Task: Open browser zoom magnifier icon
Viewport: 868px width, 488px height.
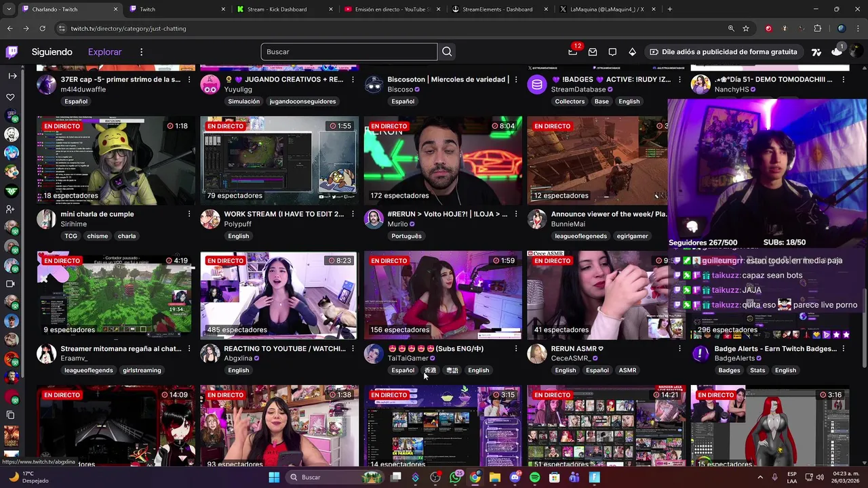Action: pyautogui.click(x=731, y=28)
